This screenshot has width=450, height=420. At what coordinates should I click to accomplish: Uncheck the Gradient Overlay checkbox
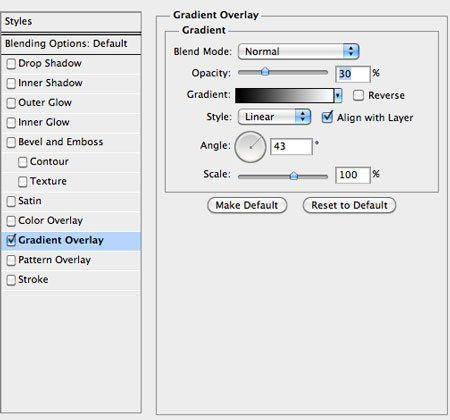click(x=11, y=240)
